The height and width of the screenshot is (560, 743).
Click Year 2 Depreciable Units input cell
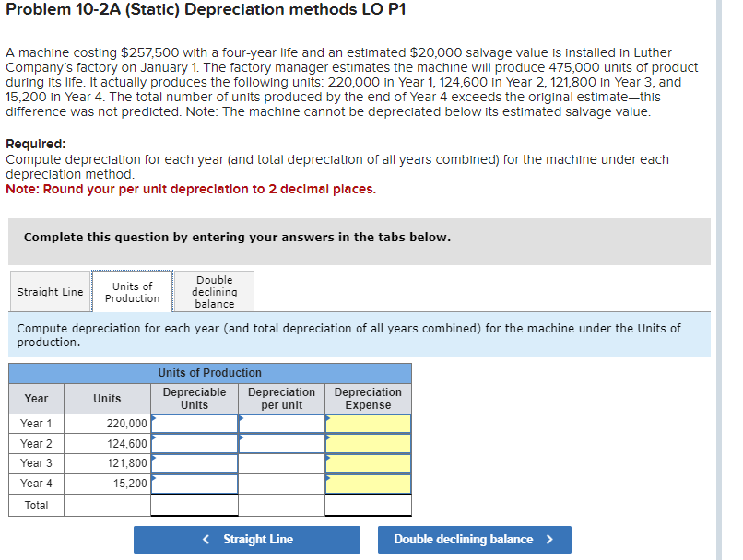[194, 443]
